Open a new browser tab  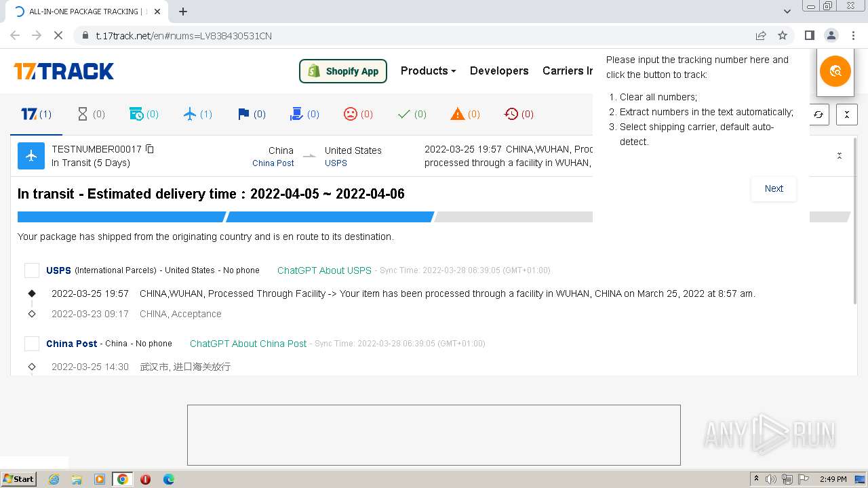[183, 12]
